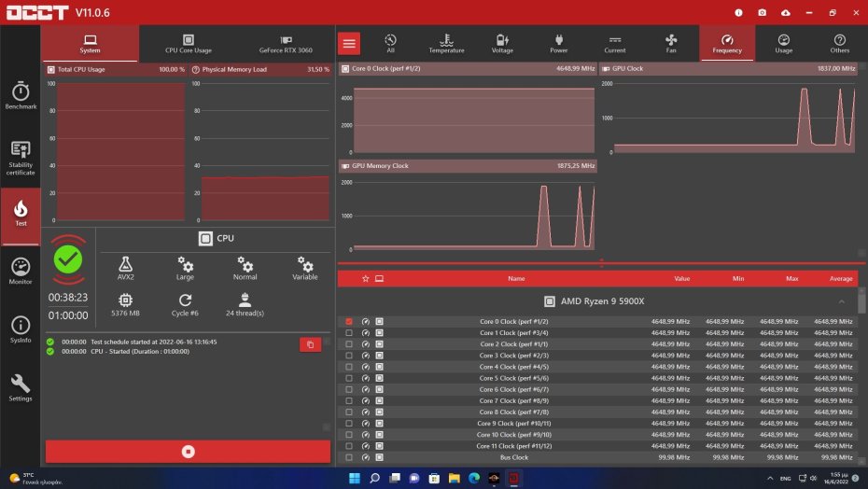Sort the sensor table by Average column
Screen dimensions: 868x489
pyautogui.click(x=840, y=278)
